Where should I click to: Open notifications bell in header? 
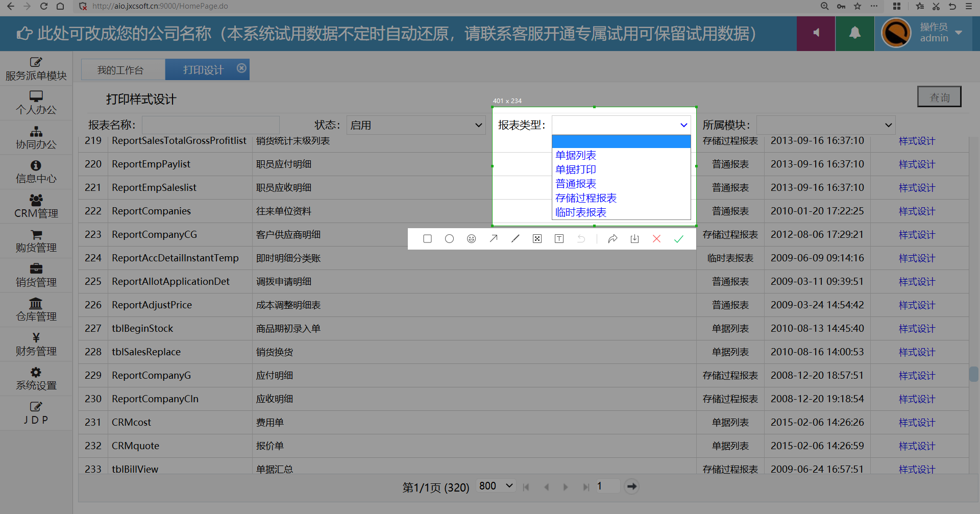click(855, 33)
